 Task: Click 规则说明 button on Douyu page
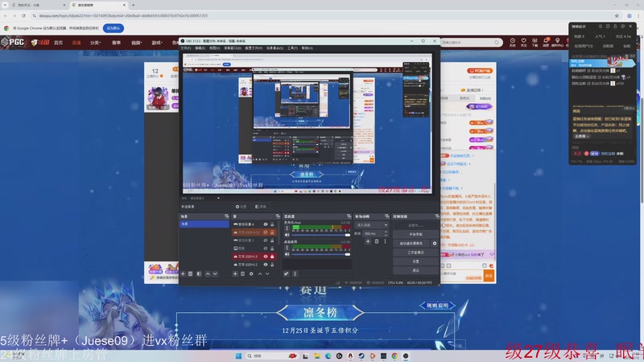[437, 306]
